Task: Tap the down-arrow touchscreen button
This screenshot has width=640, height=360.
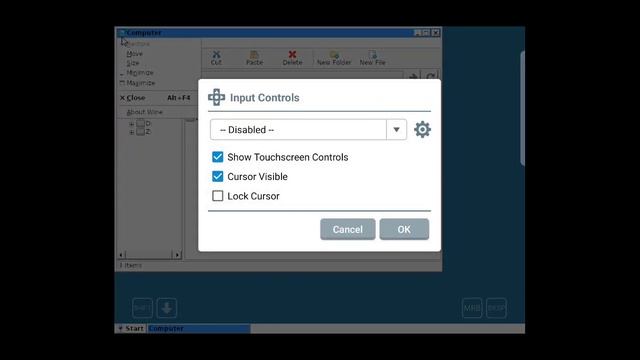Action: (x=167, y=308)
